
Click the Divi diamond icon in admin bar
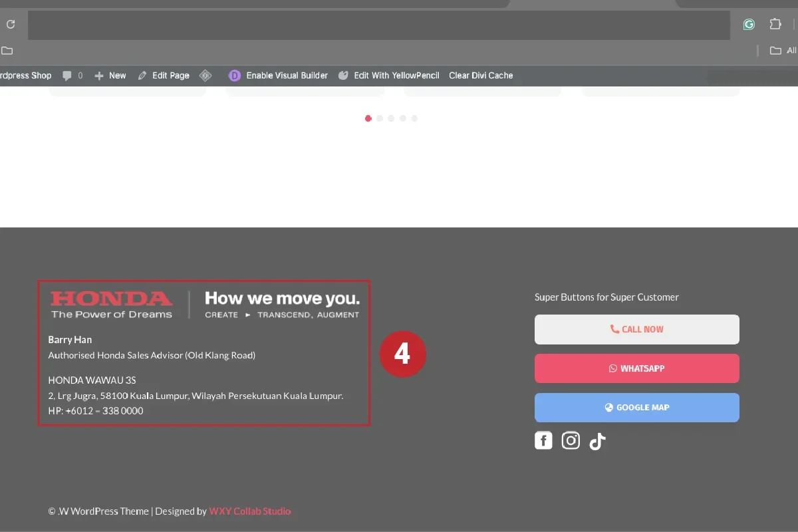[x=206, y=75]
